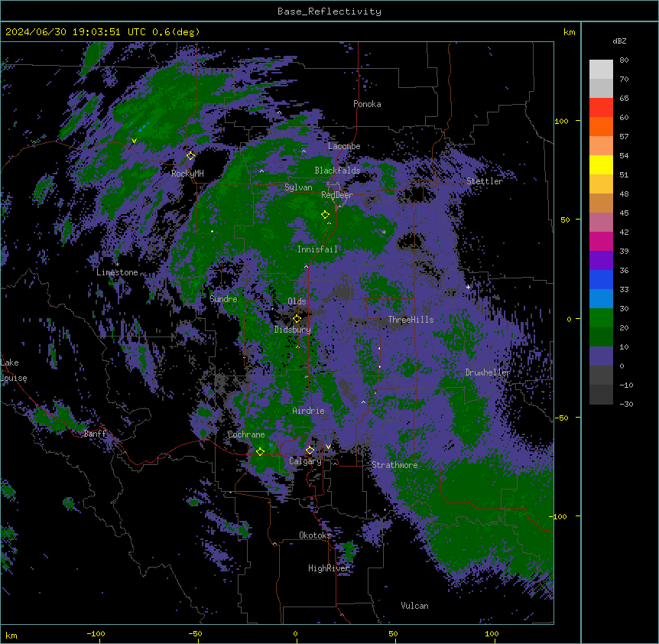The image size is (659, 644).
Task: Click the Lacombe city label
Action: click(x=344, y=146)
